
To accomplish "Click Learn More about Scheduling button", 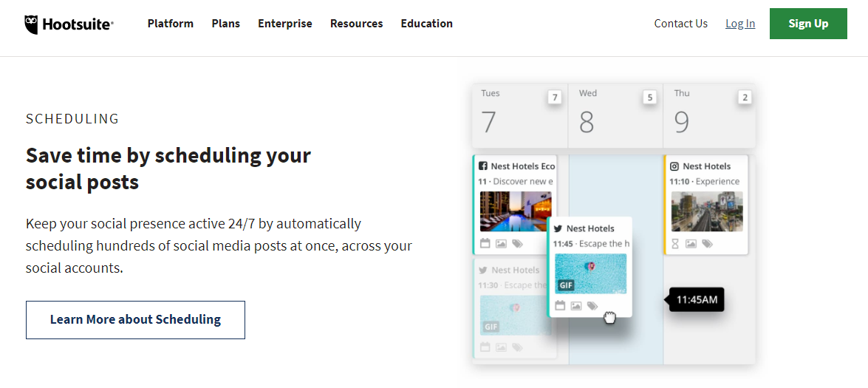I will coord(135,320).
